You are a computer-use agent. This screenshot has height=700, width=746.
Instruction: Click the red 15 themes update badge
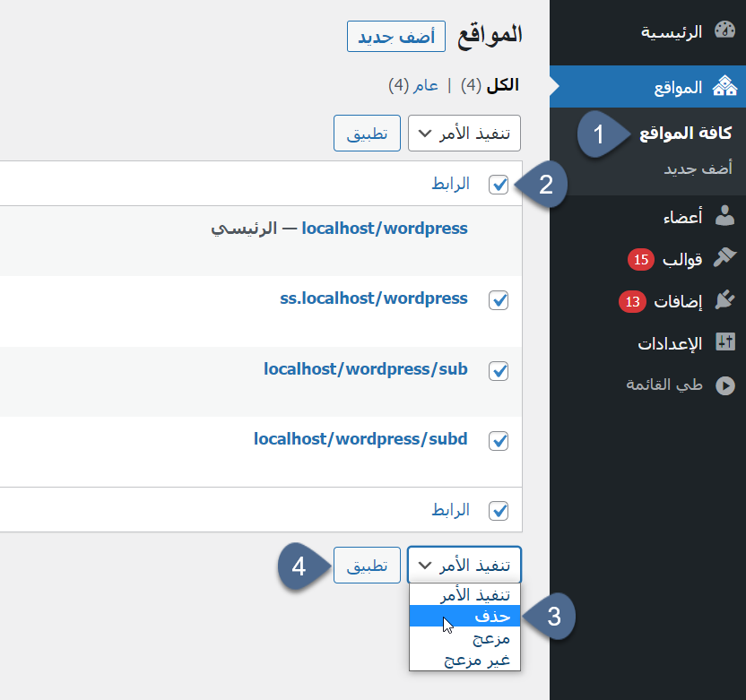click(x=640, y=260)
